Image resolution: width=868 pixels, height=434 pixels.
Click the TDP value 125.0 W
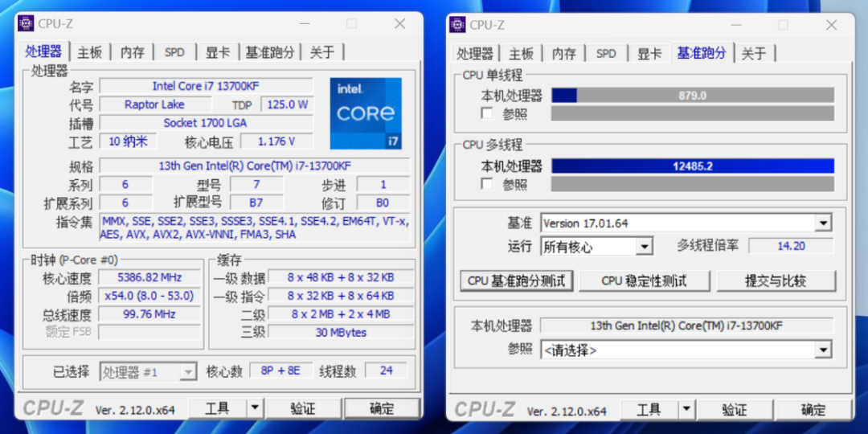(287, 104)
